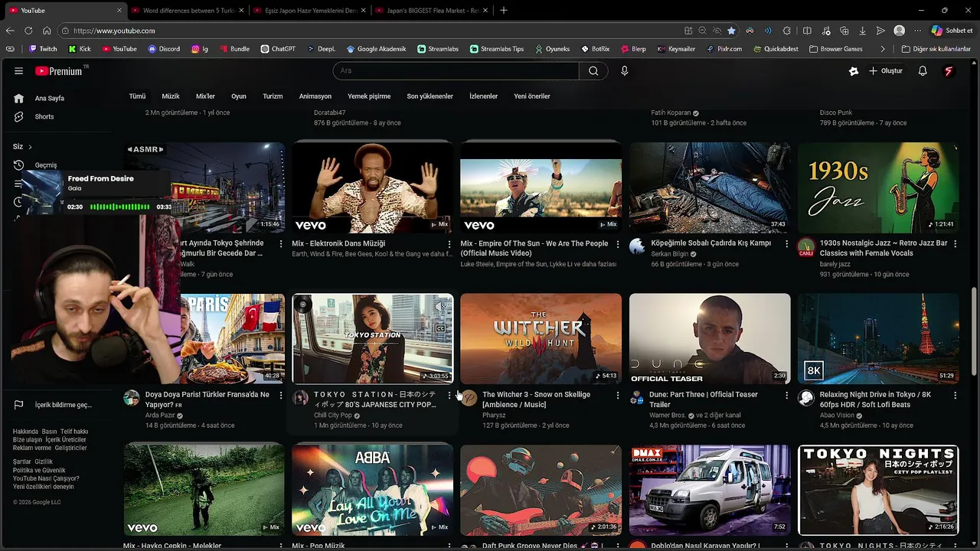Open the Twitch bookmark
Screen dimensions: 980x551
tap(43, 49)
